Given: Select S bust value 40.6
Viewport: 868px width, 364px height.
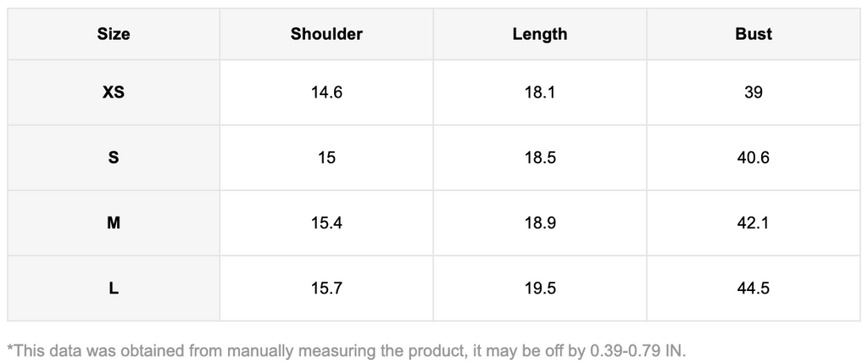Looking at the screenshot, I should click(x=754, y=158).
